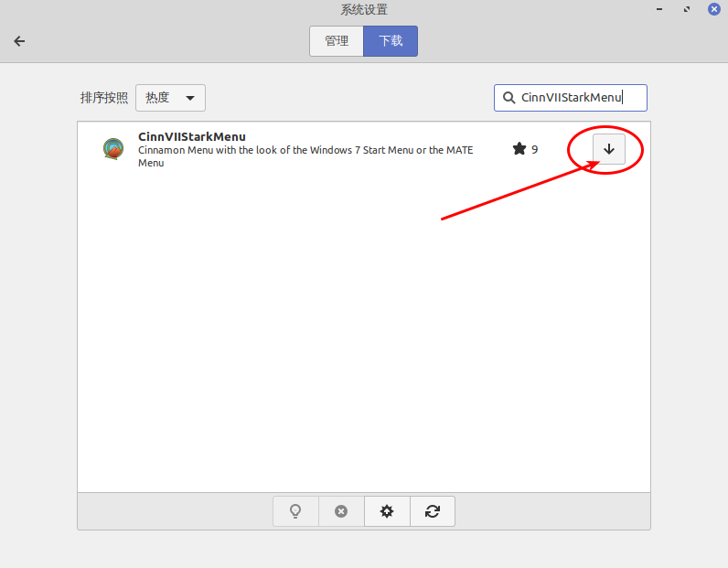This screenshot has width=728, height=568.
Task: Select the 下载 tab
Action: 391,41
